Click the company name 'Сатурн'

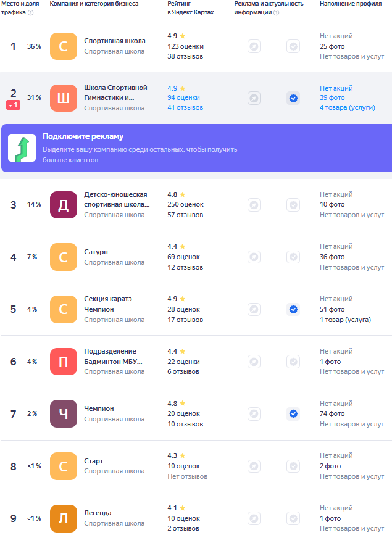[x=96, y=252]
